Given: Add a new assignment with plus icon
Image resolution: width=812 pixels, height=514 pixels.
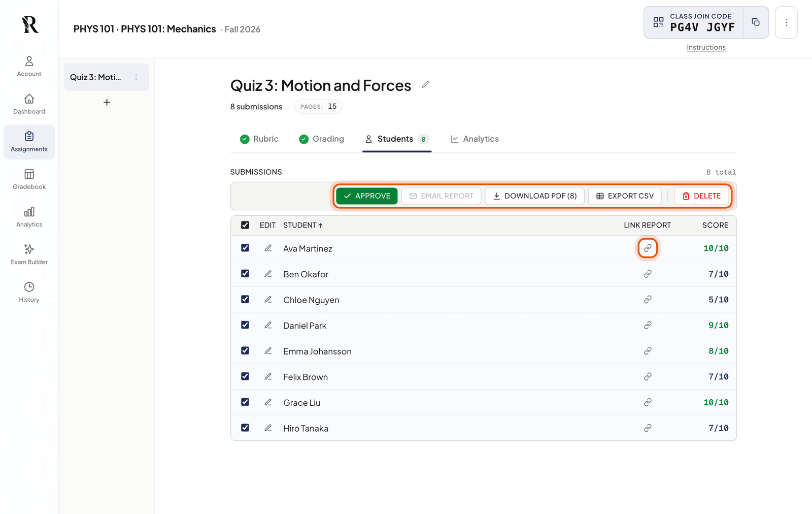Looking at the screenshot, I should tap(107, 102).
